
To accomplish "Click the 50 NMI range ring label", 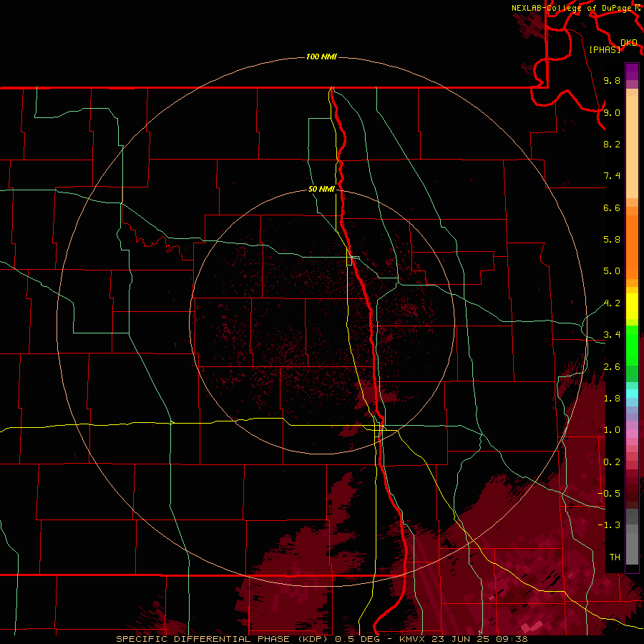I will [x=321, y=189].
